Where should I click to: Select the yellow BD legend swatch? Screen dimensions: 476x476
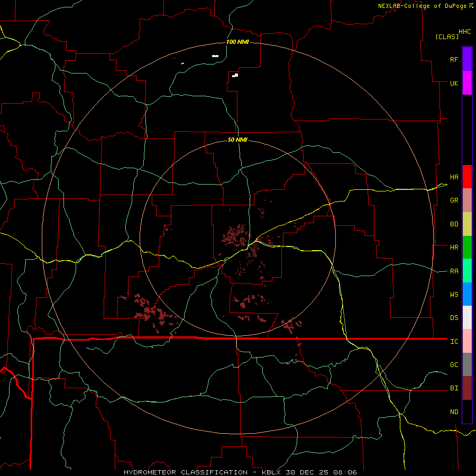tap(467, 224)
